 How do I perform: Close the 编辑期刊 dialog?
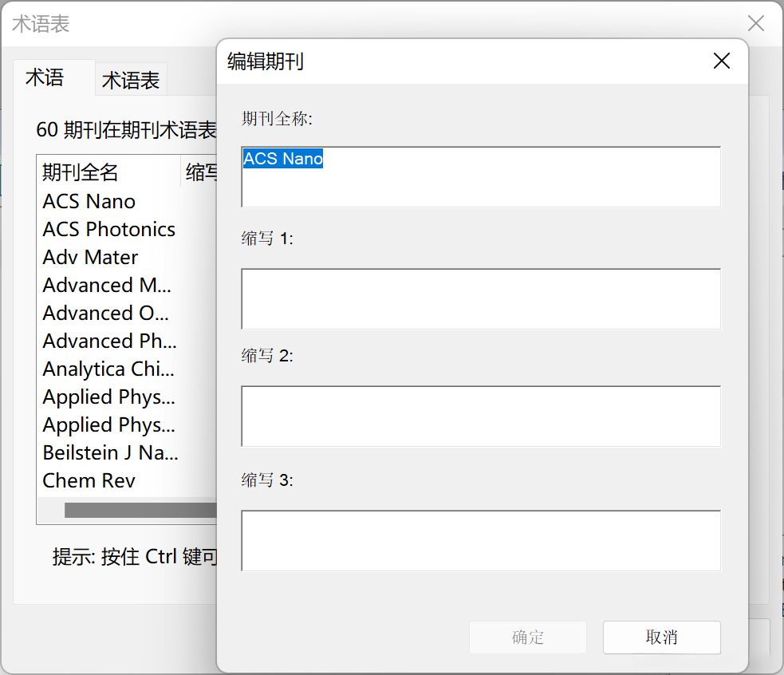click(721, 61)
